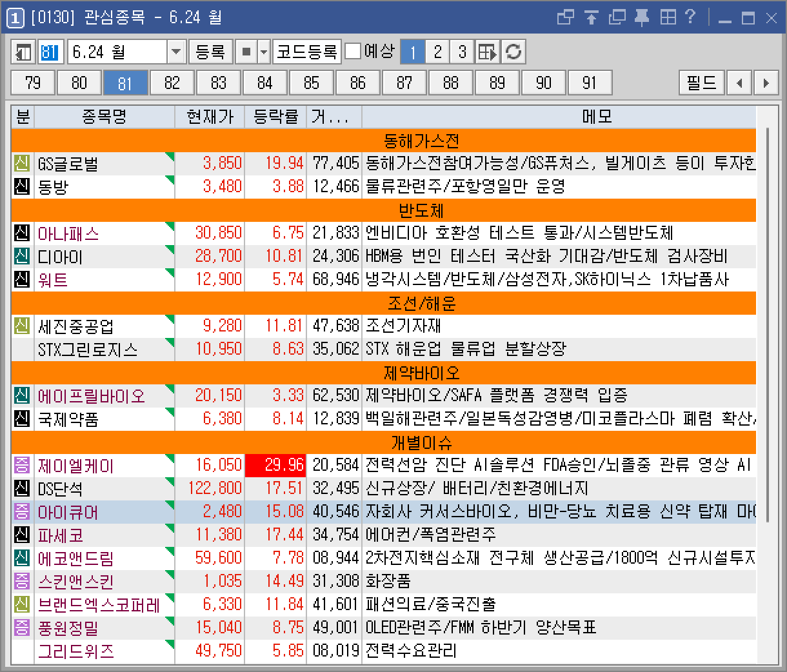Select view mode 1 toggle
This screenshot has height=672, width=787.
point(412,52)
